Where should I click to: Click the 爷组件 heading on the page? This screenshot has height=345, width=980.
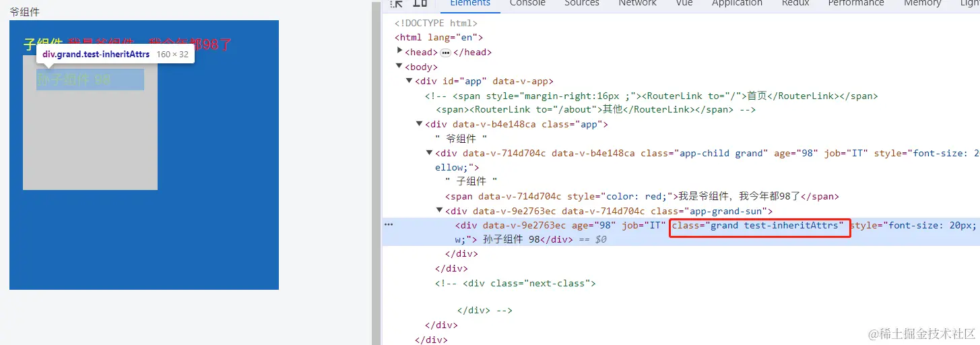click(x=24, y=12)
